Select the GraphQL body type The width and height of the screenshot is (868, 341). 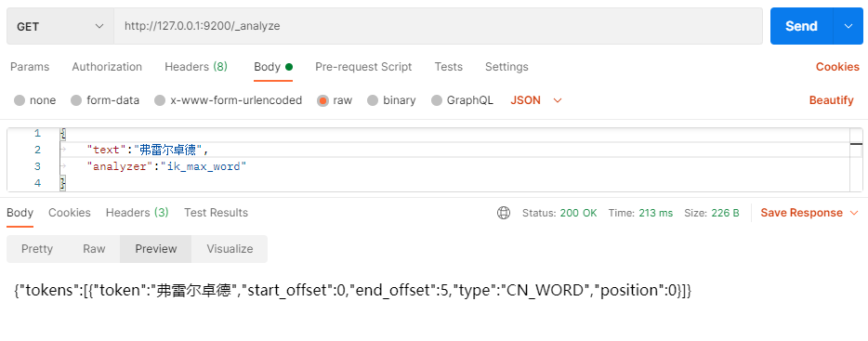pyautogui.click(x=437, y=100)
